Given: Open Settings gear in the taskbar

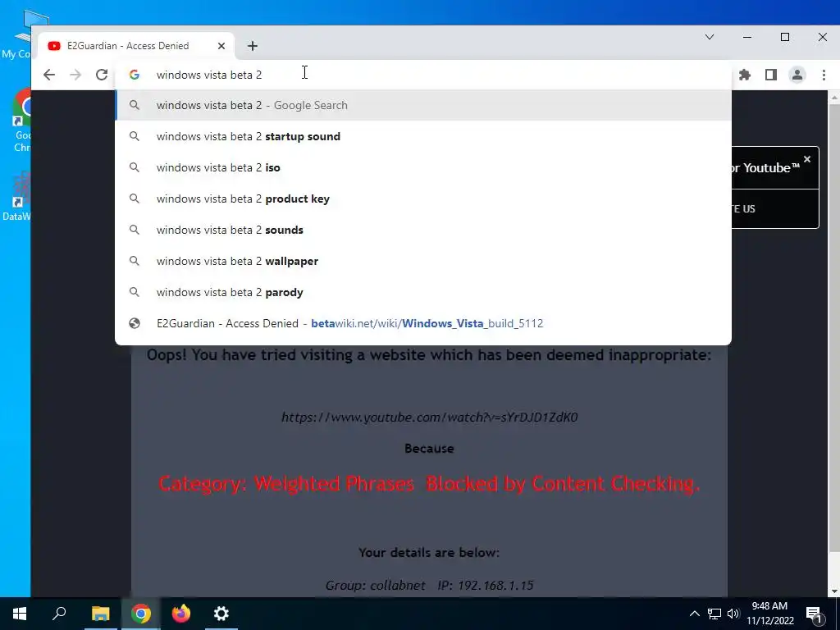Looking at the screenshot, I should coord(221,614).
